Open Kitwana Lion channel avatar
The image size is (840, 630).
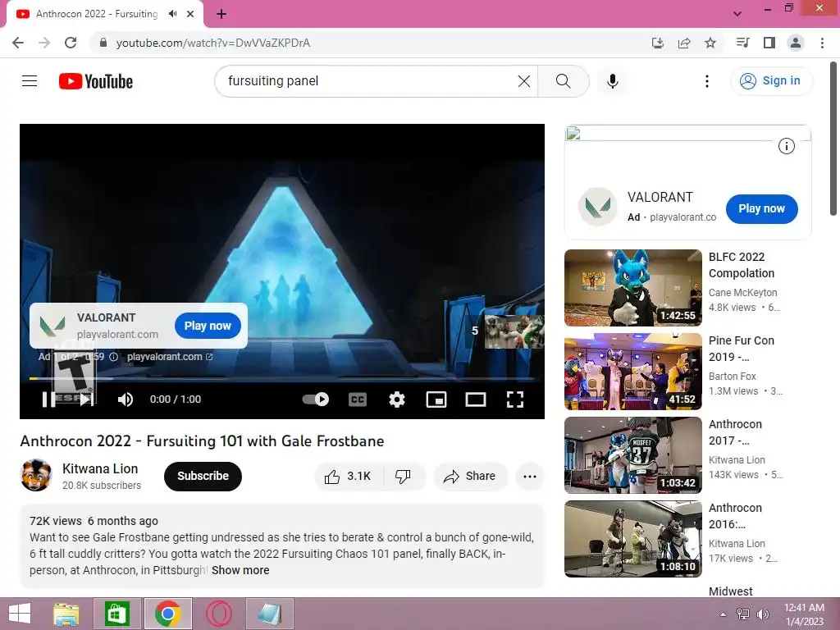click(36, 476)
